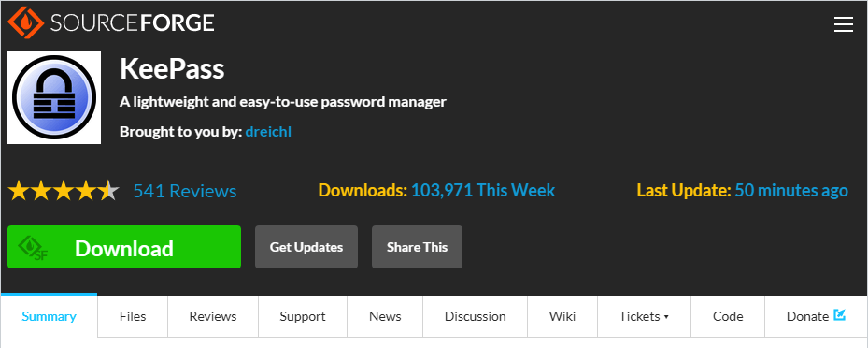The width and height of the screenshot is (868, 348).
Task: Go to the News tab
Action: [x=385, y=316]
